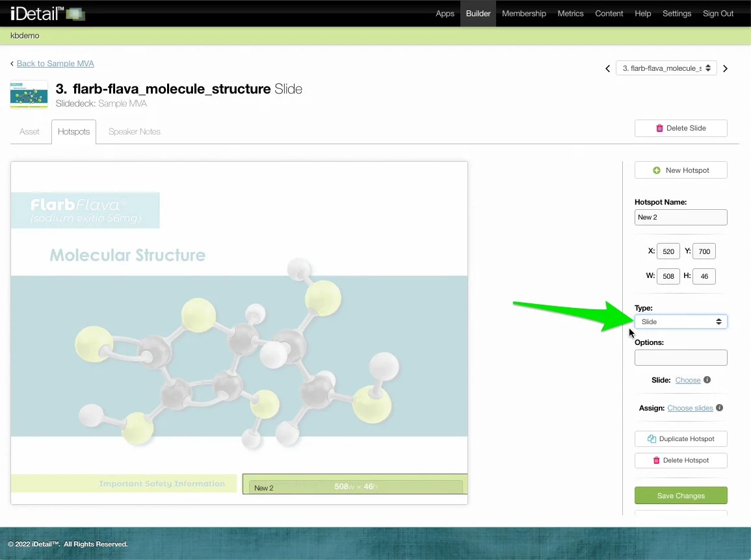751x560 pixels.
Task: Open the Settings menu
Action: 677,14
